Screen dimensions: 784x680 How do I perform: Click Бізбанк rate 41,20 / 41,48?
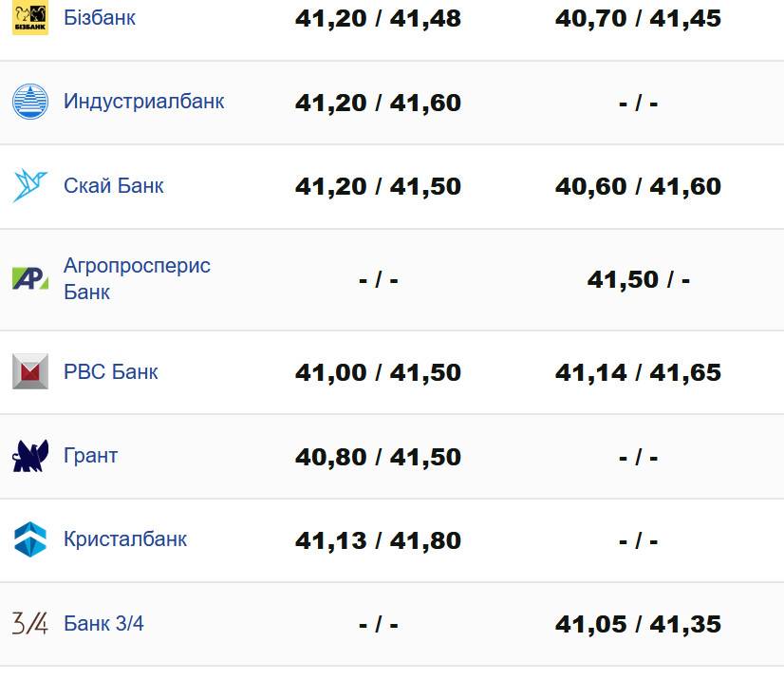tap(378, 18)
